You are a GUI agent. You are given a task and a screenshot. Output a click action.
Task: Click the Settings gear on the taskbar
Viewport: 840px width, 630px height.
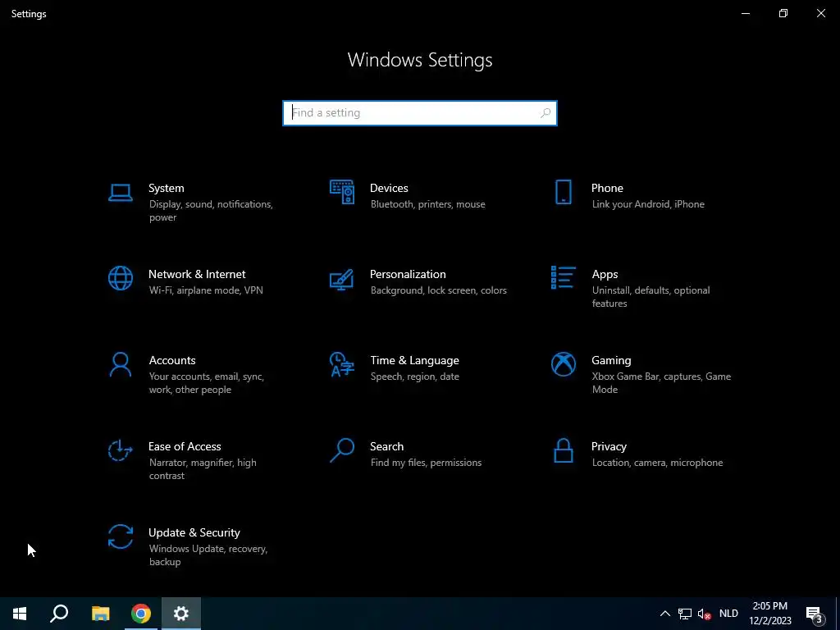pyautogui.click(x=181, y=614)
